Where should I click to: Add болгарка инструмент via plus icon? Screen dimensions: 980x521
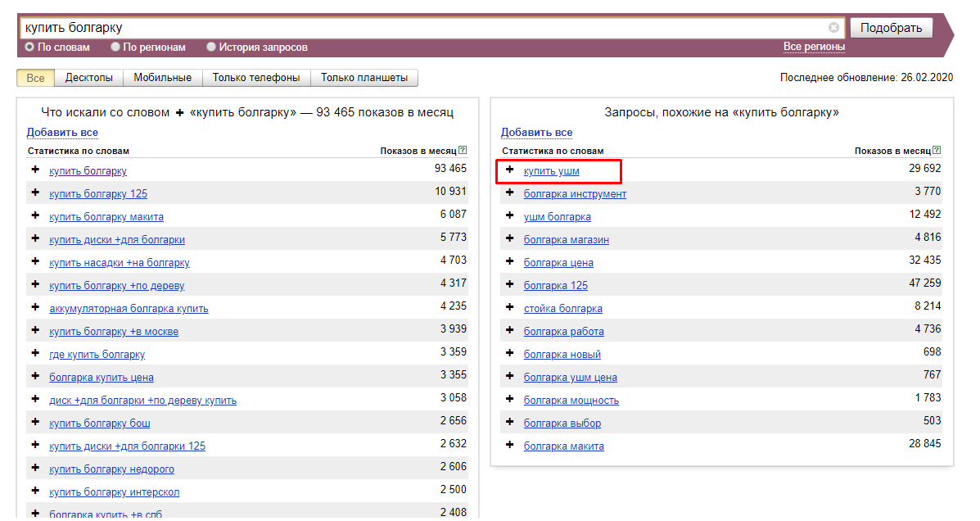tap(510, 193)
